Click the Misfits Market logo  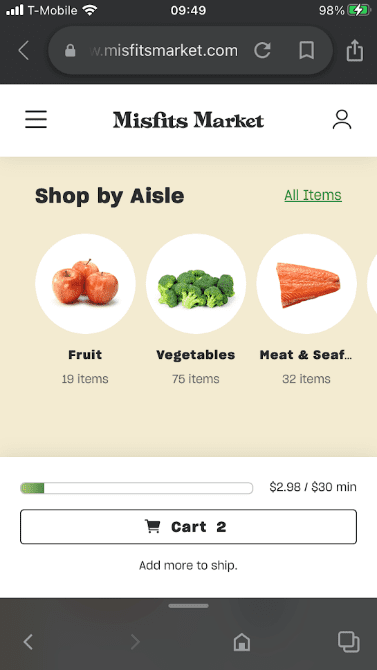coord(188,120)
